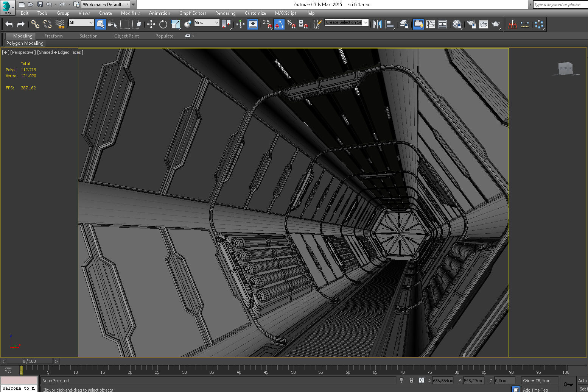Toggle Keyboard Shortcut Override
Screen dimensions: 588x392
[253, 24]
